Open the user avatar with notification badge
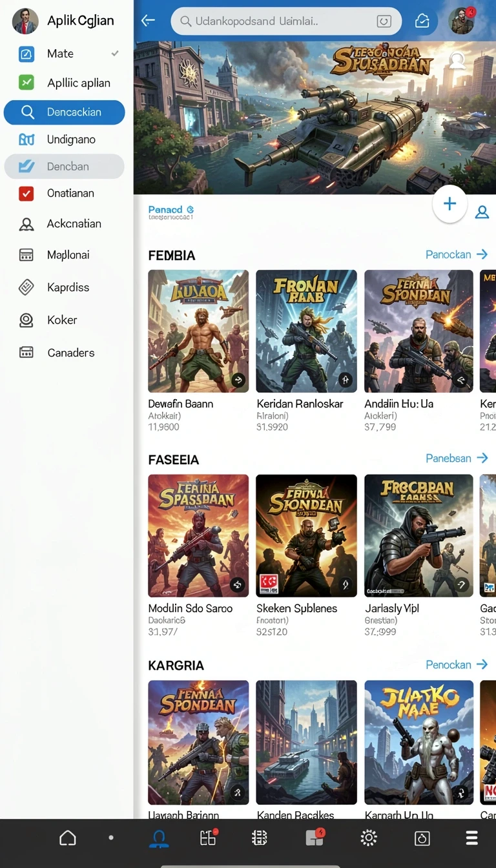Screen dimensions: 496x868 462,21
